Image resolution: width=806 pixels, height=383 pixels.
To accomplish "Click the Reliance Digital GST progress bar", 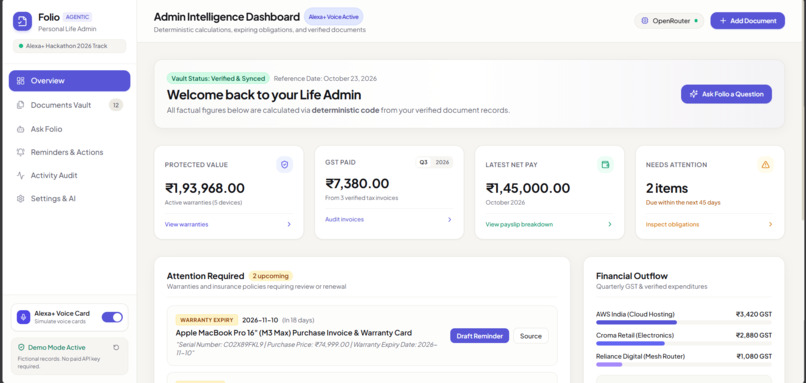I will [x=684, y=364].
